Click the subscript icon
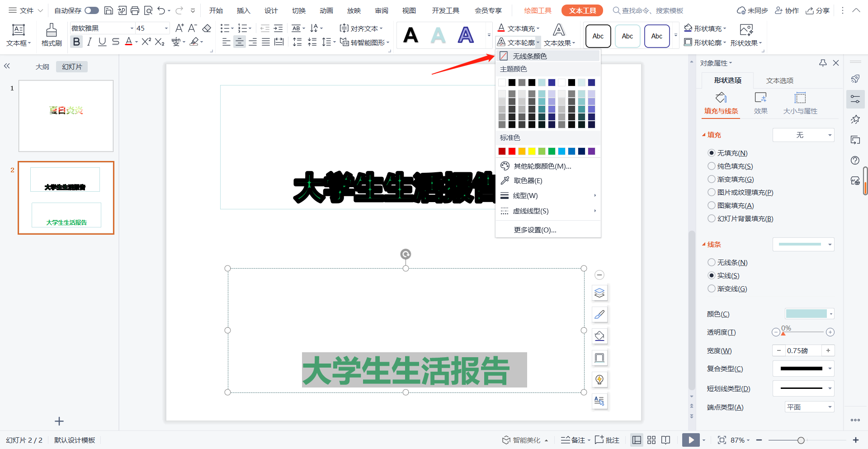 (160, 42)
